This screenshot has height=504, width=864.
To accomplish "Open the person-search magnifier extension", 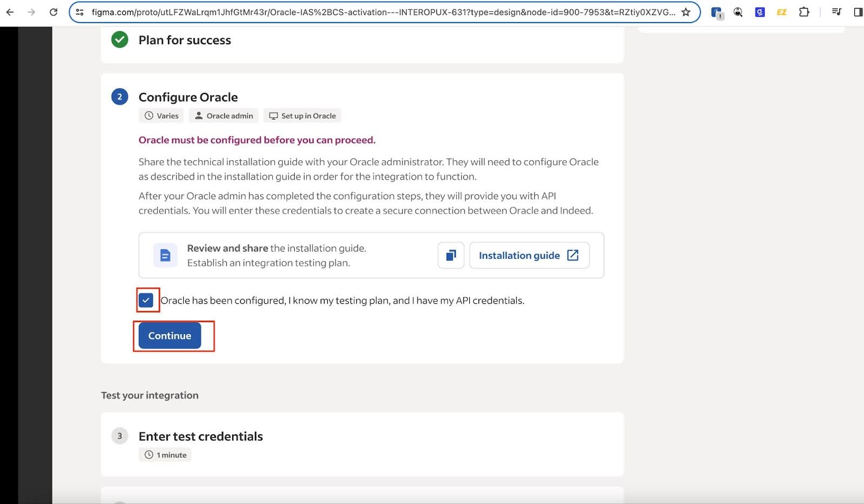I will [x=738, y=12].
